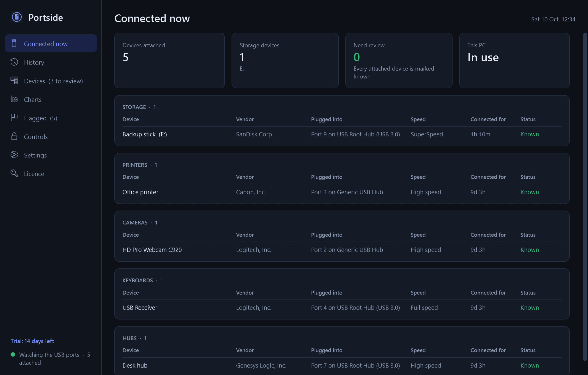Viewport: 588px width, 375px height.
Task: Click the Full speed value
Action: tap(424, 308)
